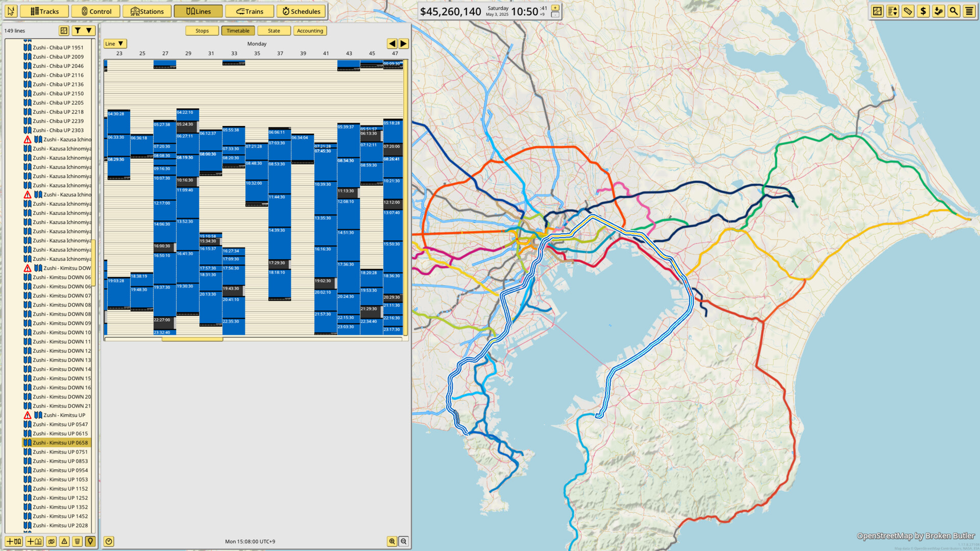Screen dimensions: 980x551
Task: Open the map layers style selector
Action: 877,11
